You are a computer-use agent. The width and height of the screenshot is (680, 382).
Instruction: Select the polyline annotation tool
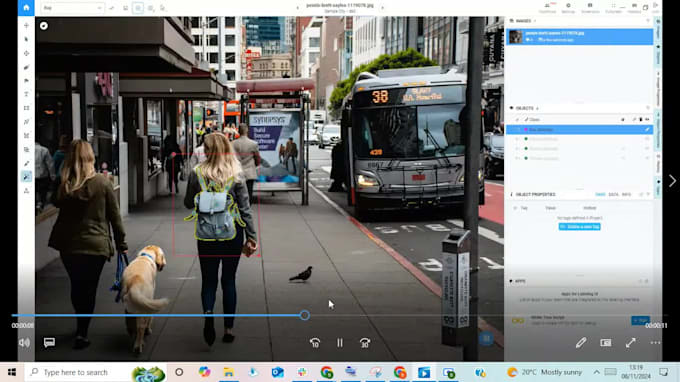click(26, 122)
